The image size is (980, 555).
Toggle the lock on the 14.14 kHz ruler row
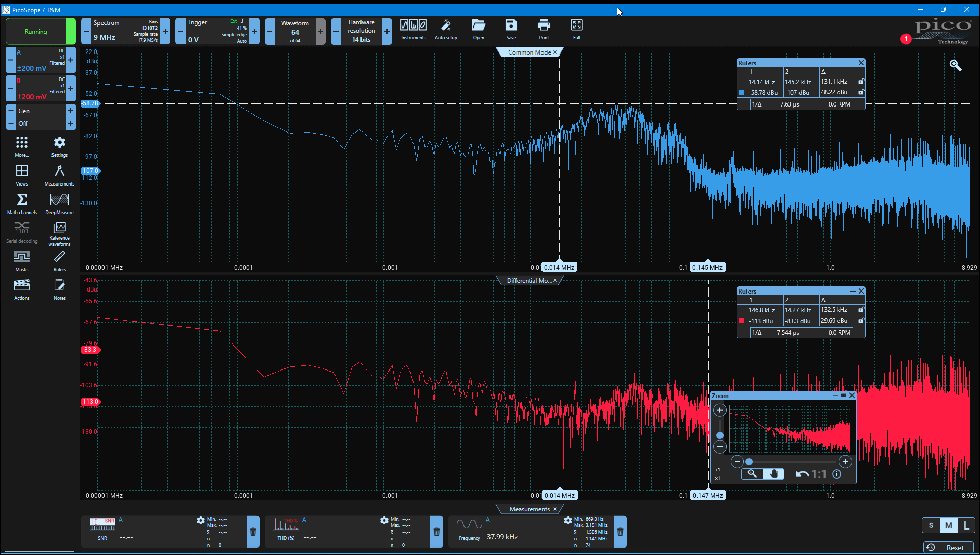861,82
